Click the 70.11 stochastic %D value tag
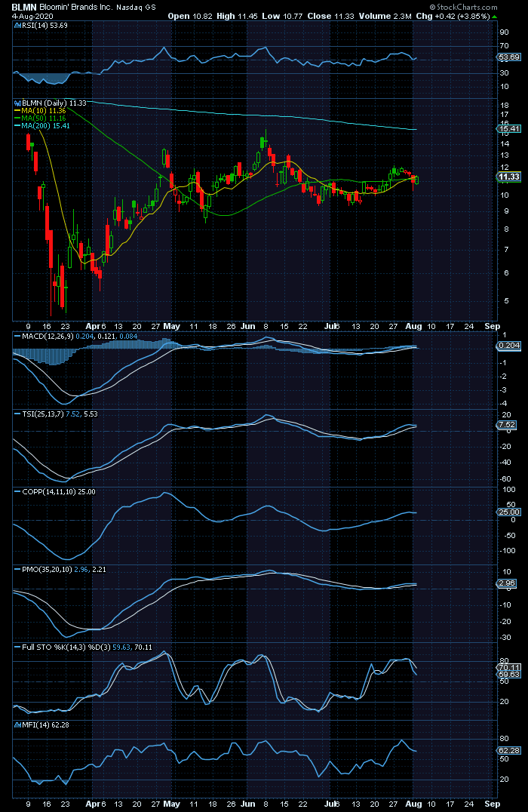Screen dimensions: 528x812 [509, 668]
